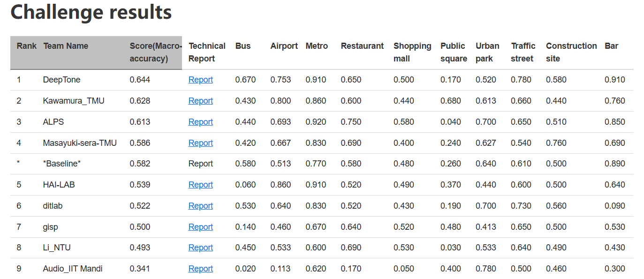Click the Shopping mall column header

tap(412, 52)
